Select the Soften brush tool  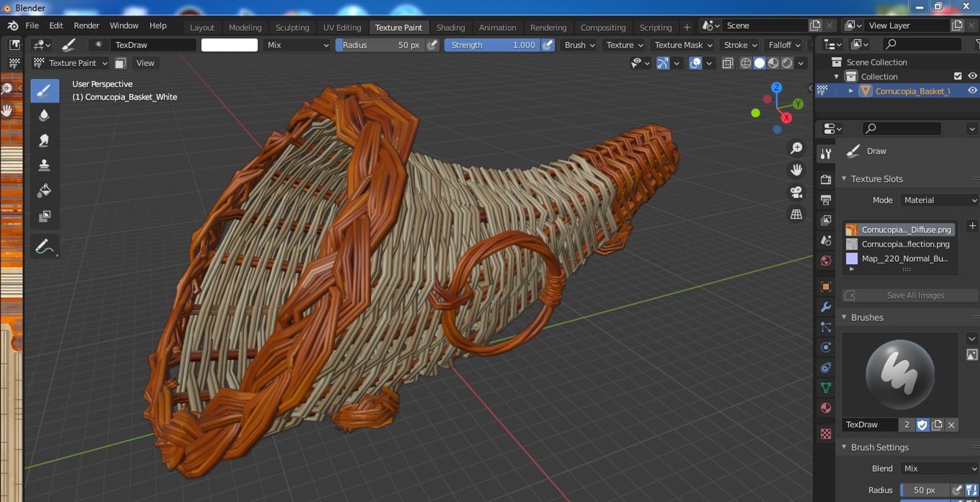pos(44,115)
